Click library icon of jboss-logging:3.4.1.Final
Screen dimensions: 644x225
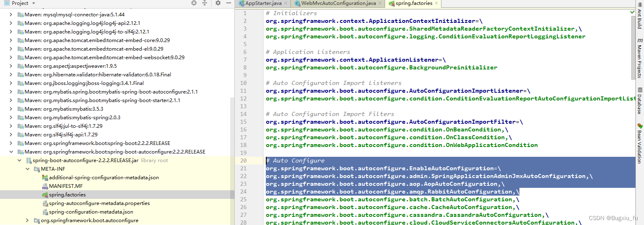(x=20, y=83)
